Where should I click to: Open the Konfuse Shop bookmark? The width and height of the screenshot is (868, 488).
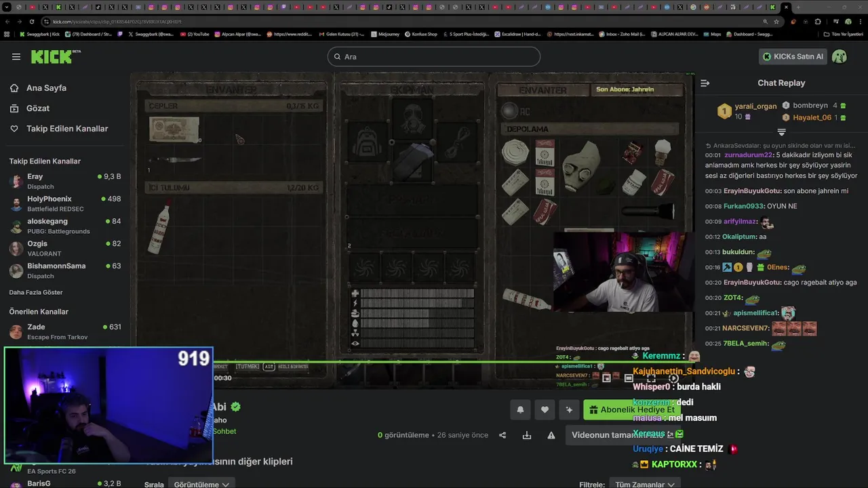click(421, 34)
